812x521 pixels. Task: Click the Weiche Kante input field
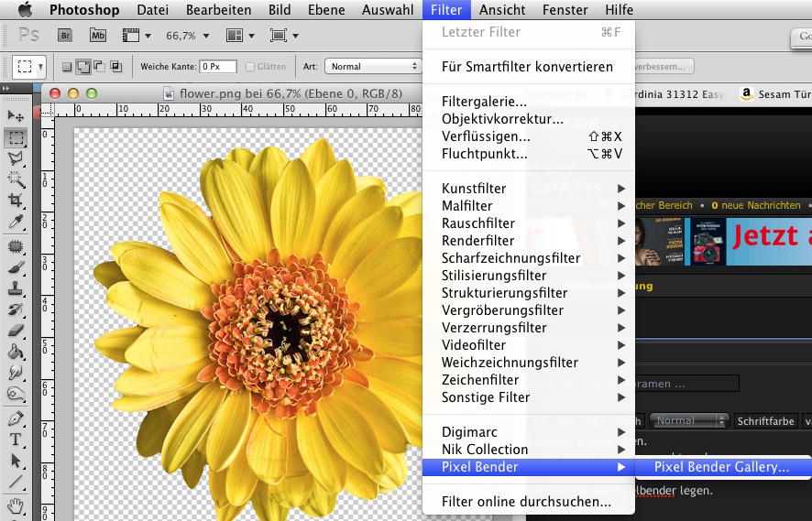[x=218, y=67]
